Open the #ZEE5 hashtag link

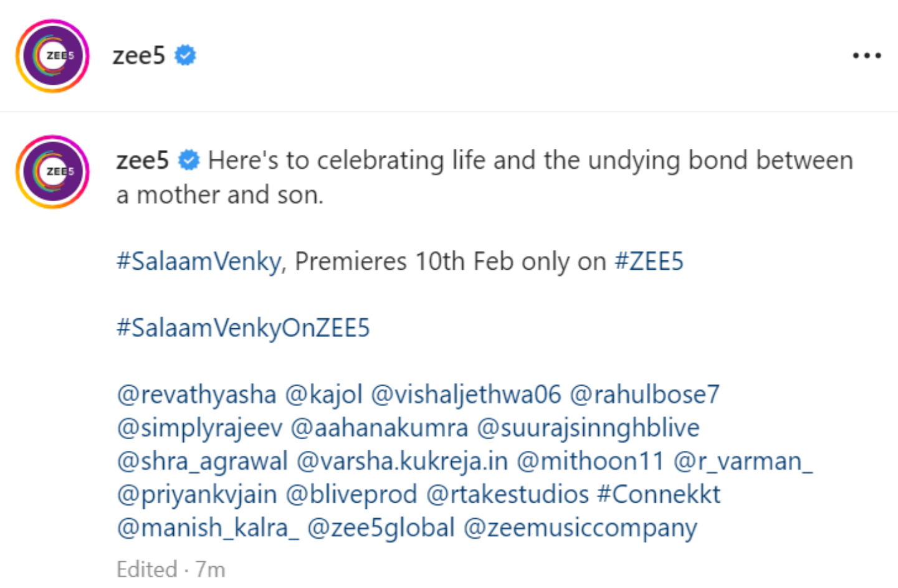point(649,262)
